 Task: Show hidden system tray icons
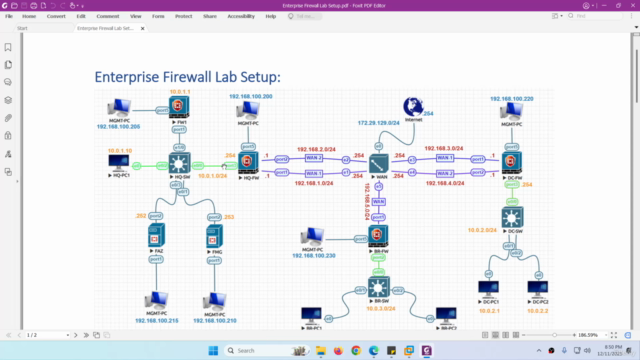(x=539, y=351)
